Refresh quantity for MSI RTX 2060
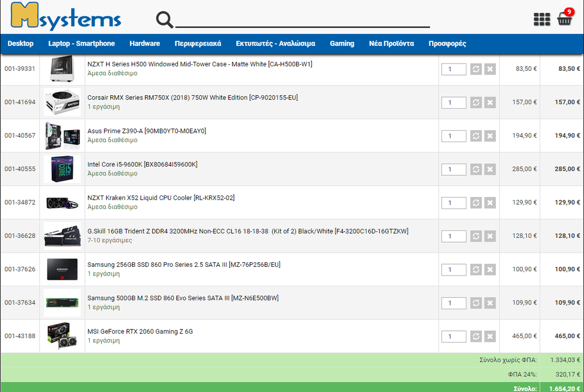 [x=476, y=336]
